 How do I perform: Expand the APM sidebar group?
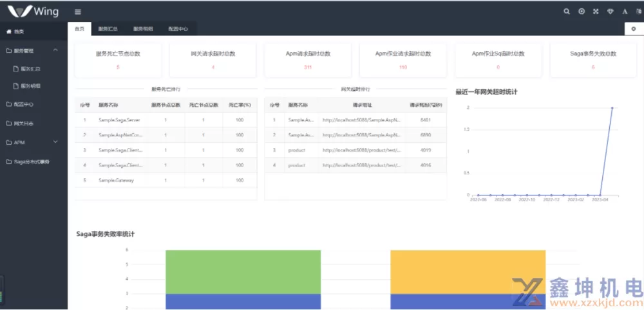[x=33, y=142]
